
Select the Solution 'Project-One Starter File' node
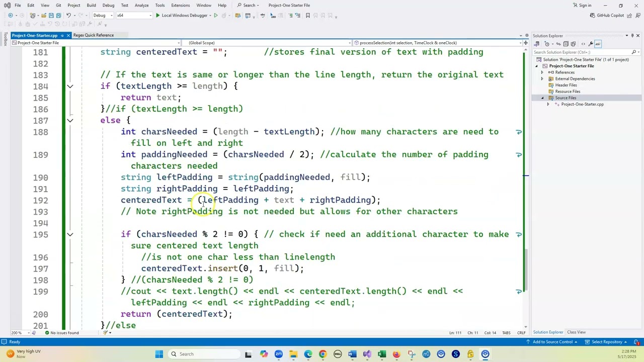coord(586,59)
